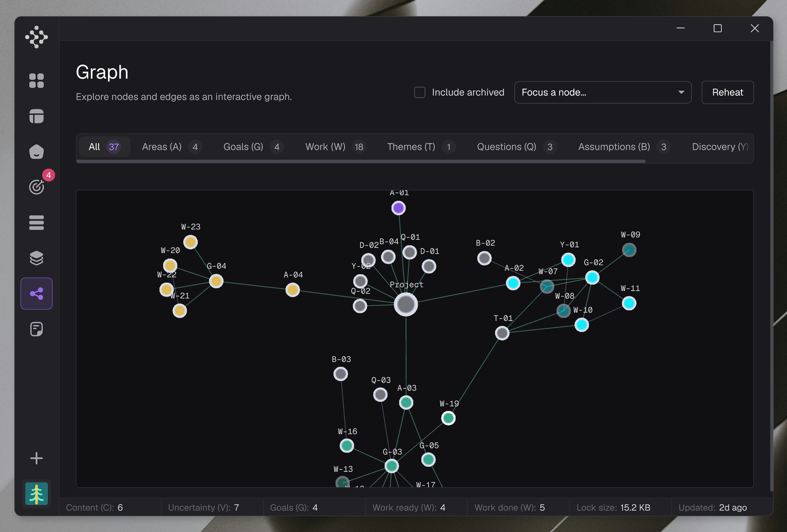Viewport: 787px width, 532px height.
Task: Select the yellow W-21 node
Action: tap(179, 311)
